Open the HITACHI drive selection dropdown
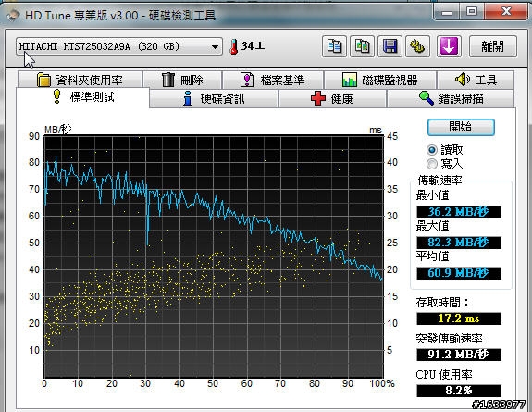The height and width of the screenshot is (412, 532). point(118,46)
